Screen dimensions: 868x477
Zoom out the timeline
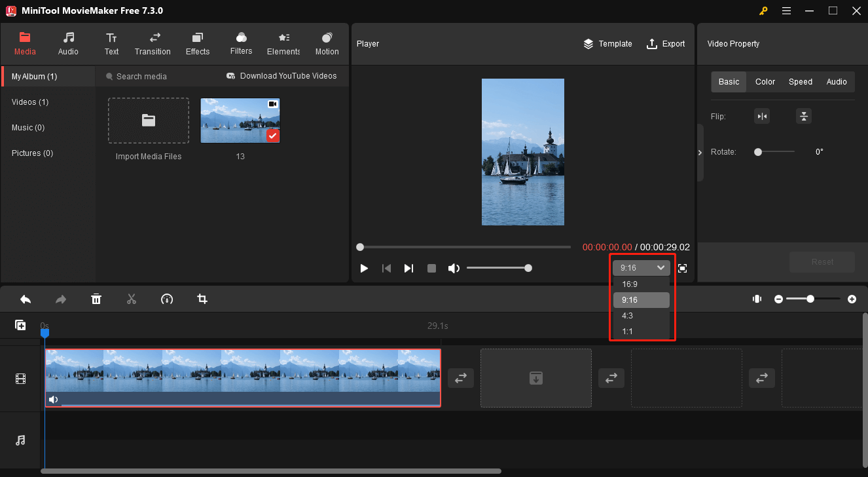click(x=778, y=299)
